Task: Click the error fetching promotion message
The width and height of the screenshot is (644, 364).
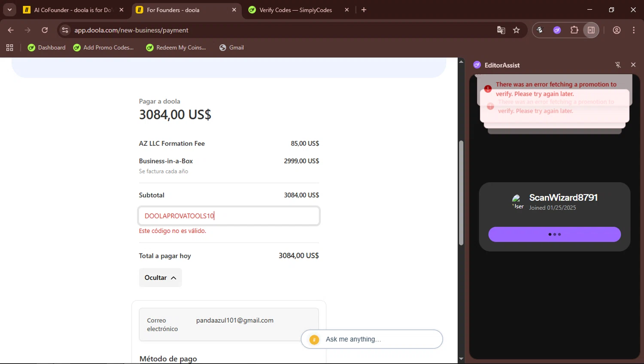Action: click(x=556, y=89)
